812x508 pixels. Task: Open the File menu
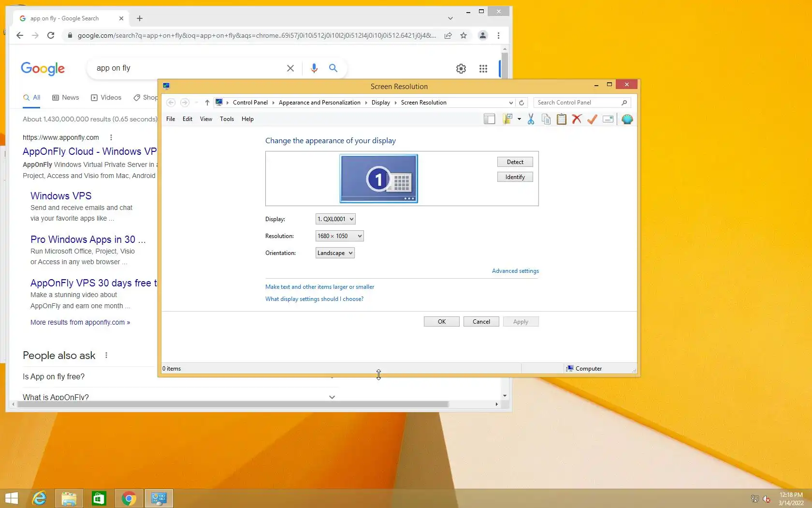pos(171,119)
